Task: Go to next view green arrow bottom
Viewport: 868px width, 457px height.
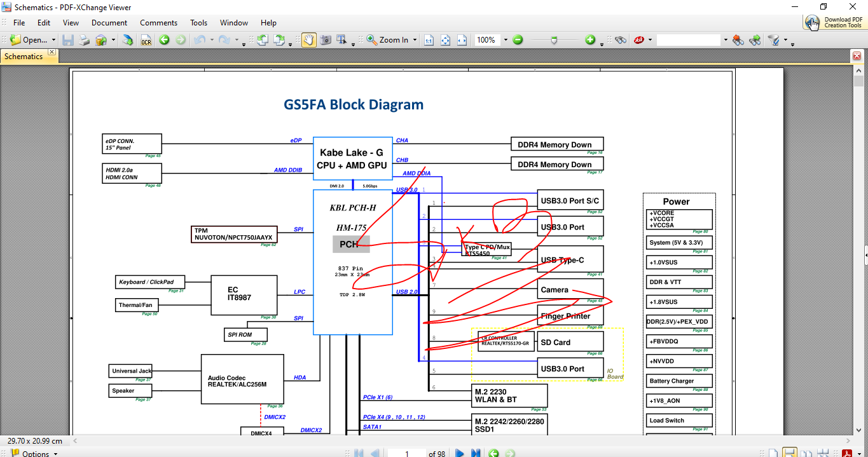Action: (x=509, y=453)
